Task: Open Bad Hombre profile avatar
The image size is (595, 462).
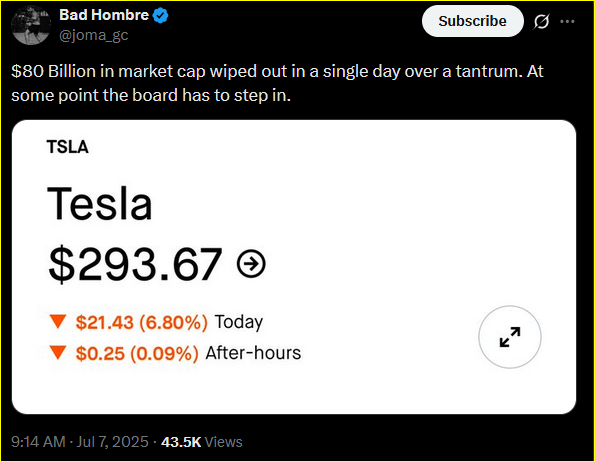Action: point(31,25)
